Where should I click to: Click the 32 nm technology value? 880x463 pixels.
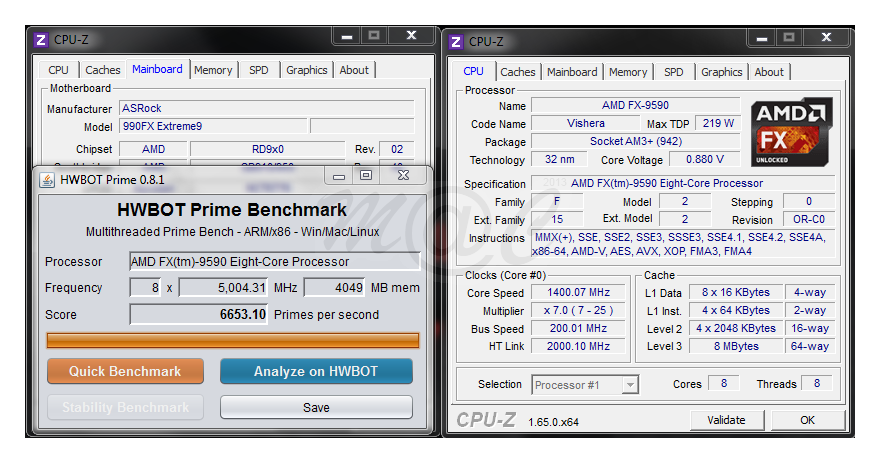(559, 159)
